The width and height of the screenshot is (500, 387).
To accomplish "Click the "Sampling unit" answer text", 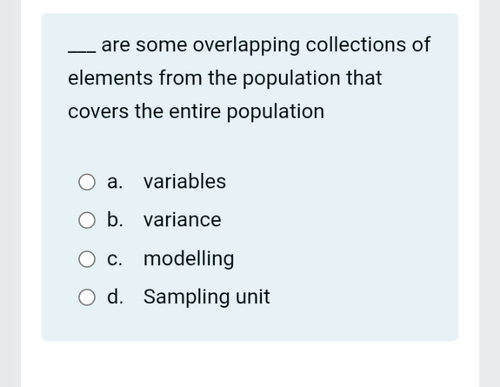I will (207, 297).
